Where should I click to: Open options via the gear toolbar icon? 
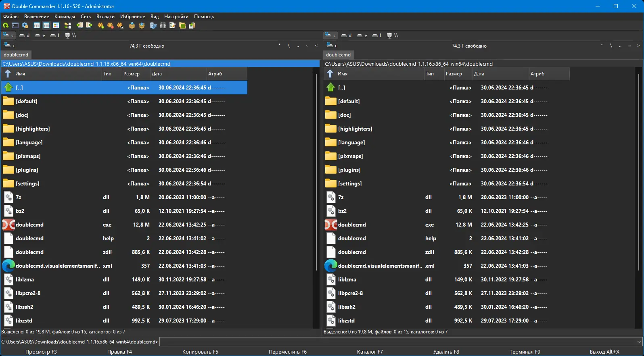[x=25, y=25]
